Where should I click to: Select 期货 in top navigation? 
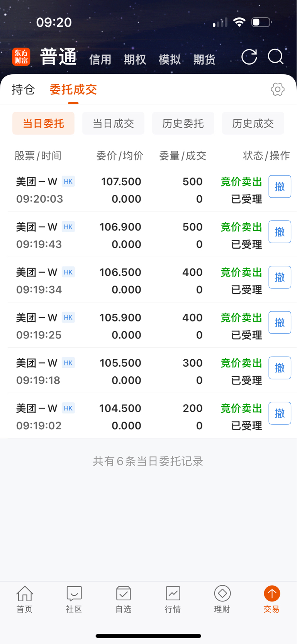(204, 60)
